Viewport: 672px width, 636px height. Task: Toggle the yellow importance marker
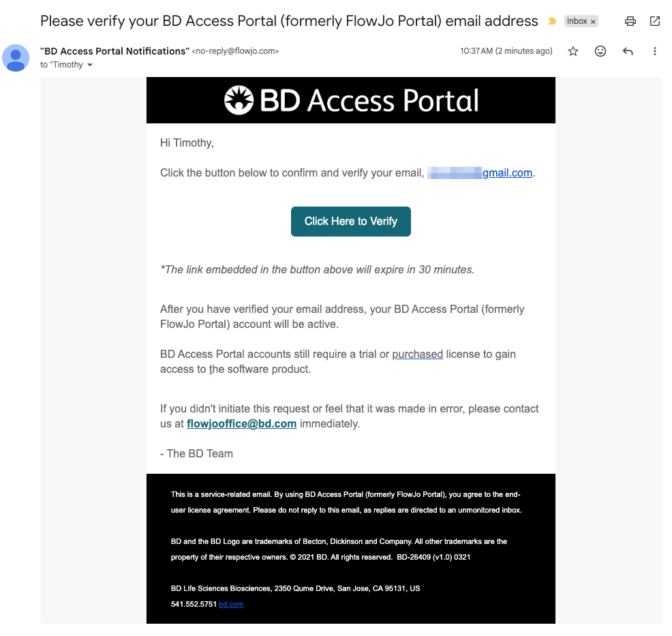[552, 21]
